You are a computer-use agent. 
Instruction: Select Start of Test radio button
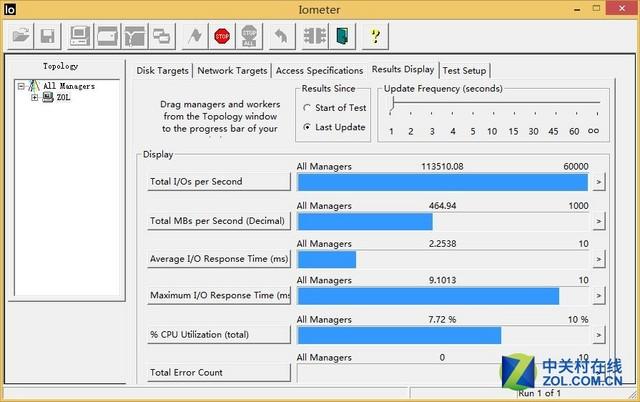[x=307, y=108]
